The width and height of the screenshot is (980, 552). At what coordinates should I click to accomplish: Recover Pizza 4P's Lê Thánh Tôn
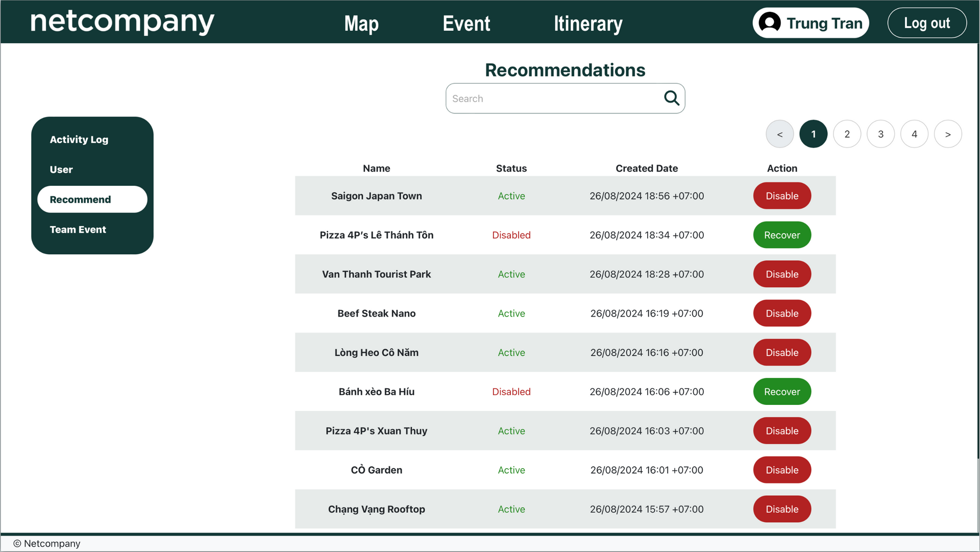[x=781, y=235]
